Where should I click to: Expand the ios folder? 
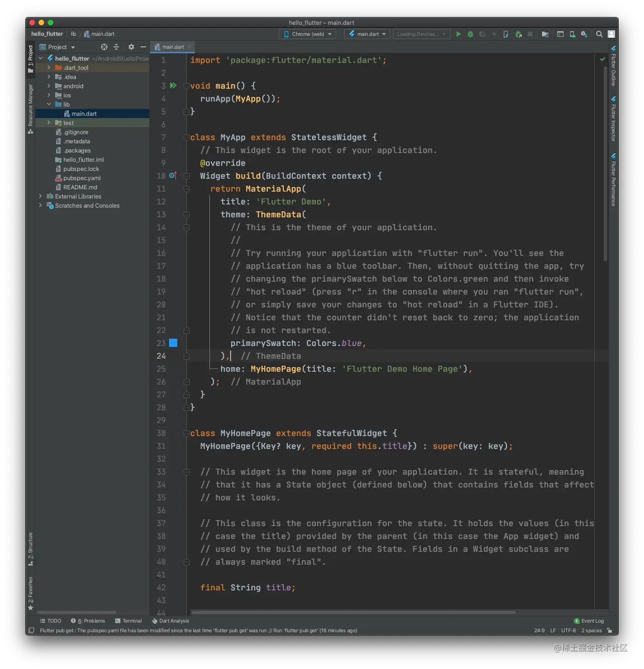tap(49, 95)
